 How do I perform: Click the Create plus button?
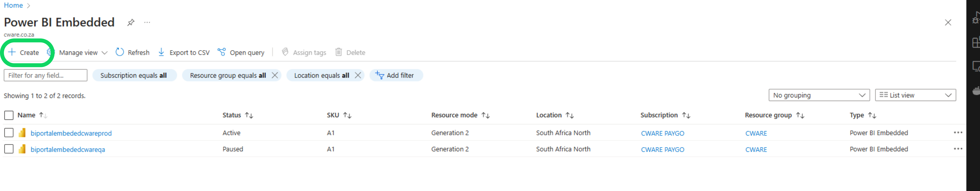tap(24, 53)
